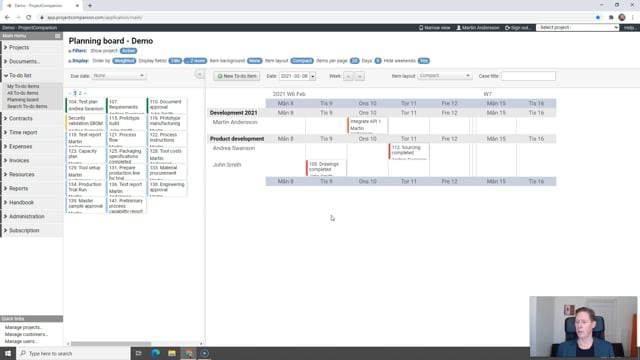The width and height of the screenshot is (640, 360).
Task: Collapse the Filters row toggle
Action: tap(78, 51)
